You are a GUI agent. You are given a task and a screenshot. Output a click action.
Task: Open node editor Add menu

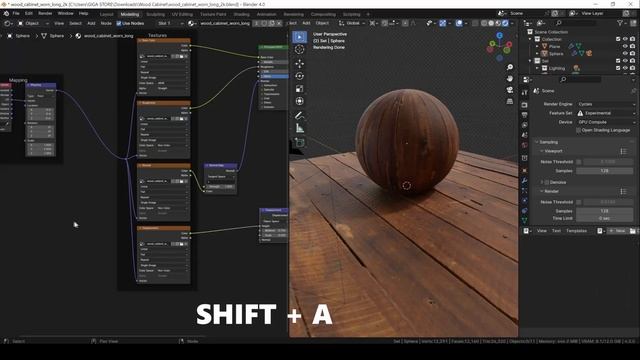pyautogui.click(x=91, y=24)
